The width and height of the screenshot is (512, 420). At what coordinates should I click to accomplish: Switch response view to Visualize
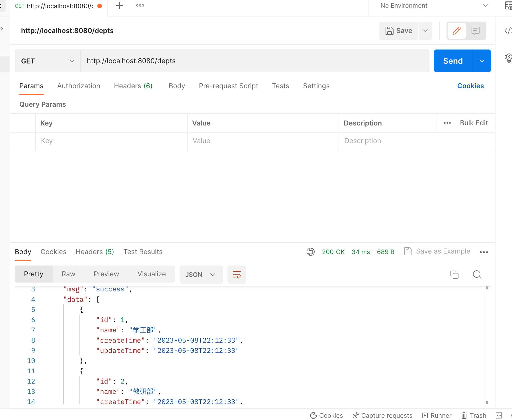click(x=151, y=274)
